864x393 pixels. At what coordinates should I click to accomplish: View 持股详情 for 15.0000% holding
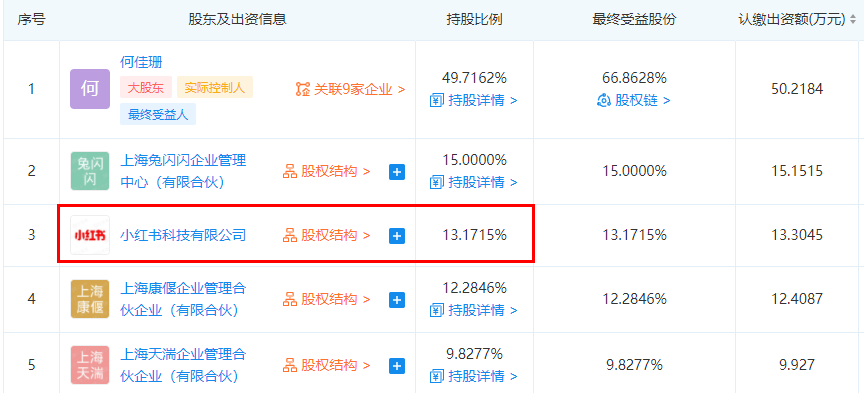(474, 182)
